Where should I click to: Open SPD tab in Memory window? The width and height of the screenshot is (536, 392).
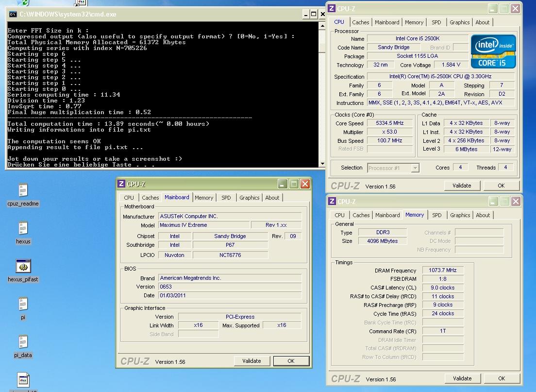point(436,215)
